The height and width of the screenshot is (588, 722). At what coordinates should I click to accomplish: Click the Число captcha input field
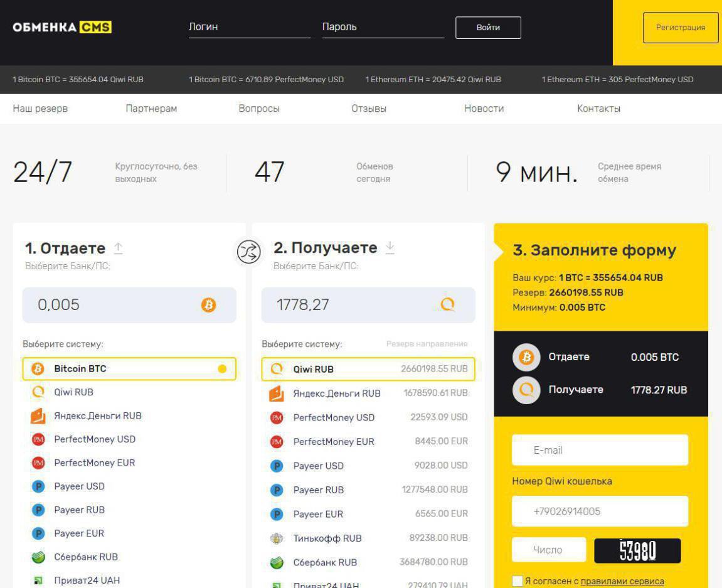coord(549,550)
